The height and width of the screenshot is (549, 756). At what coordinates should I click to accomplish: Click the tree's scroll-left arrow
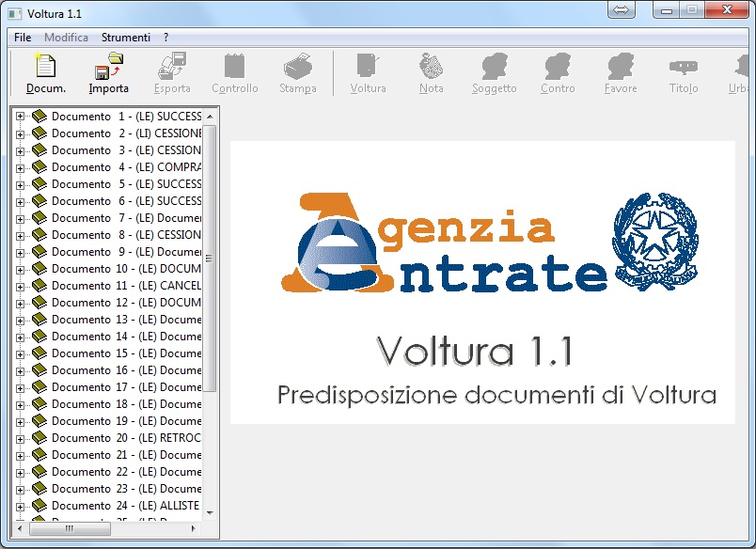(20, 528)
